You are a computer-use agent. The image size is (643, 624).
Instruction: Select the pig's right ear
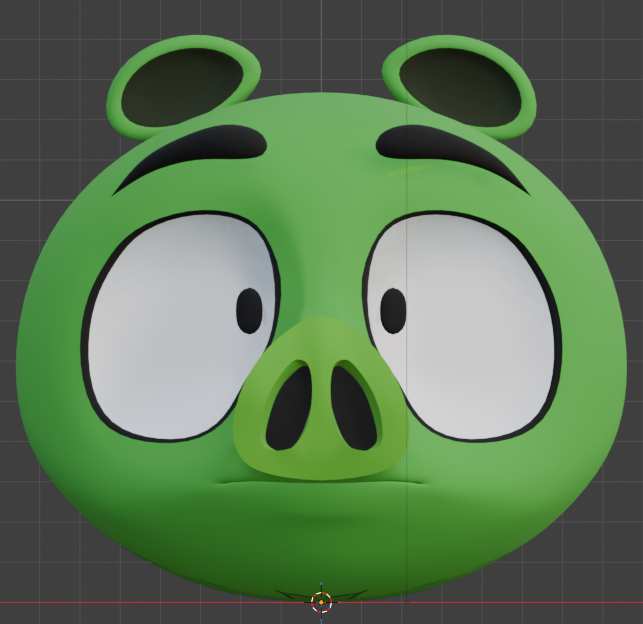tap(459, 87)
